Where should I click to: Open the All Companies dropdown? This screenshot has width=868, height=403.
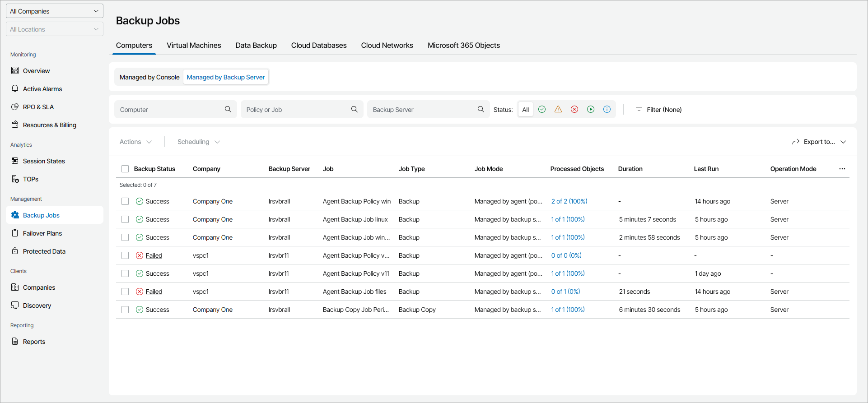[x=54, y=11]
